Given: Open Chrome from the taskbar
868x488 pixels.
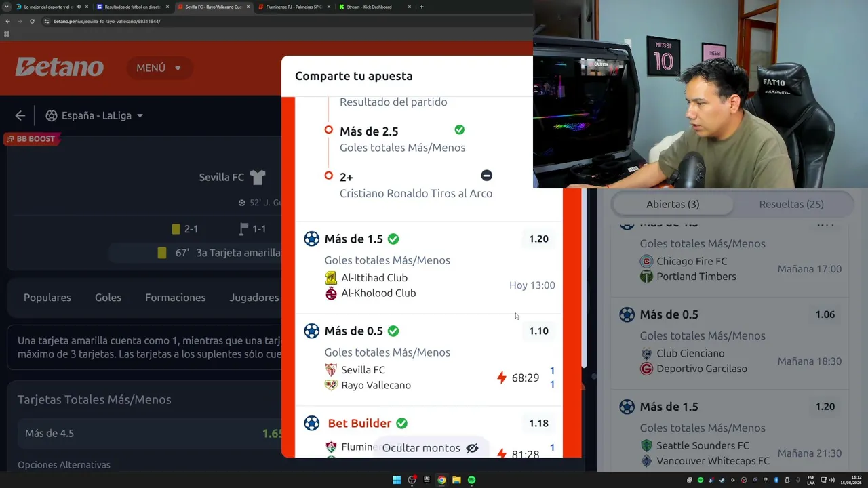Looking at the screenshot, I should tap(441, 481).
